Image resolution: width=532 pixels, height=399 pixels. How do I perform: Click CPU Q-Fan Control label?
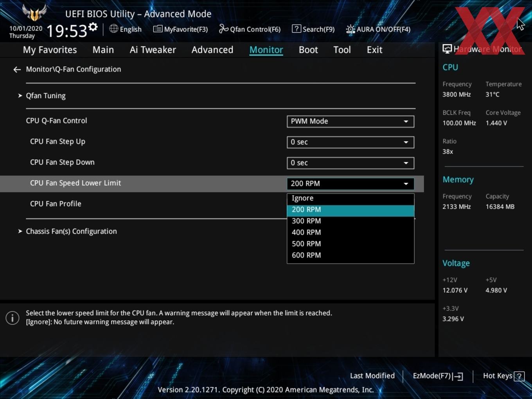tap(56, 120)
